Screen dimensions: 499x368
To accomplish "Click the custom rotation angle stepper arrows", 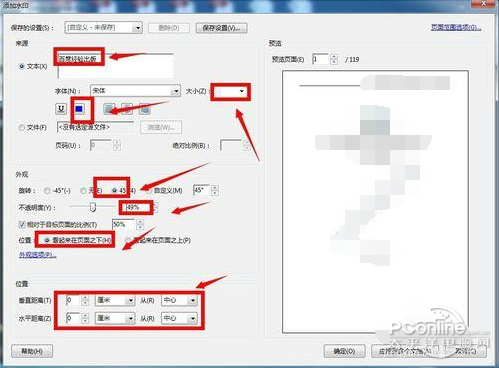I will tap(215, 190).
